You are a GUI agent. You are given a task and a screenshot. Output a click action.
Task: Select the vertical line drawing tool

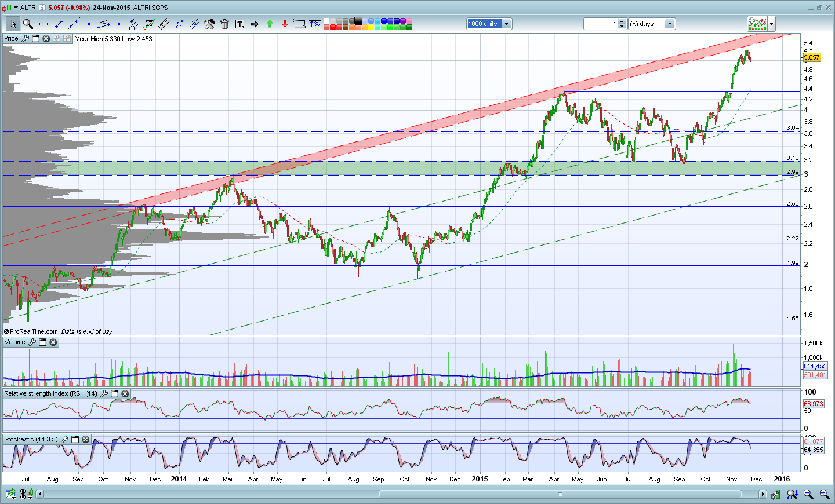89,24
